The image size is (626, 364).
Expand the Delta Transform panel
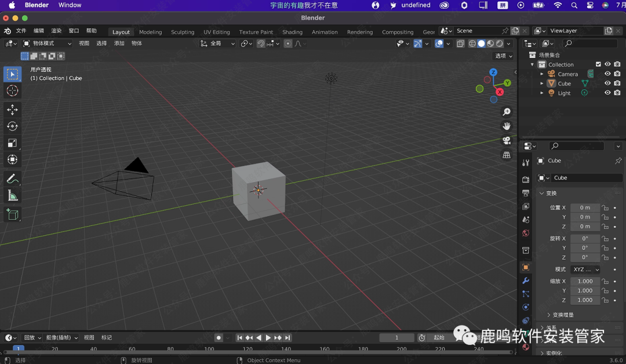(560, 315)
